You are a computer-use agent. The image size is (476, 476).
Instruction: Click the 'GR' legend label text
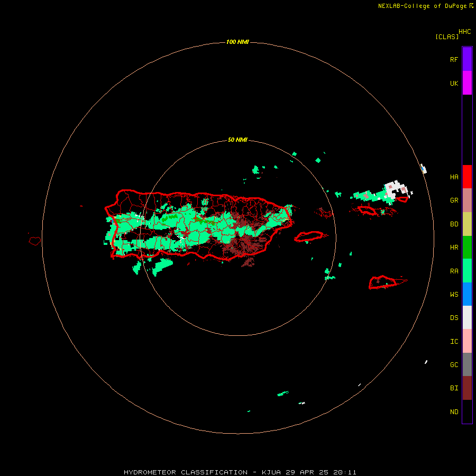[454, 200]
